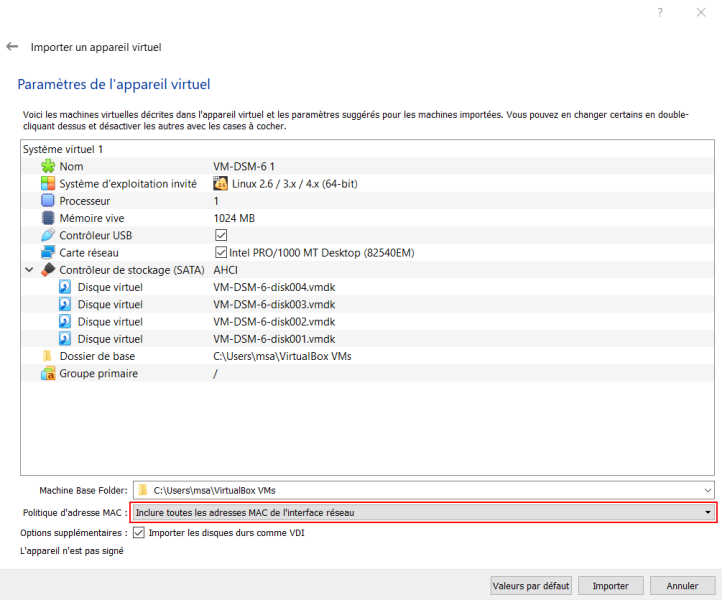Select the C:\Users\msa\VirtualBox VMs base folder value in the list

click(x=282, y=356)
